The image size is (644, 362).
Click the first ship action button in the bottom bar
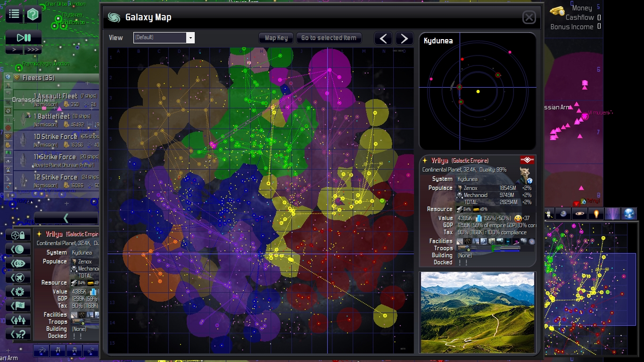(41, 350)
